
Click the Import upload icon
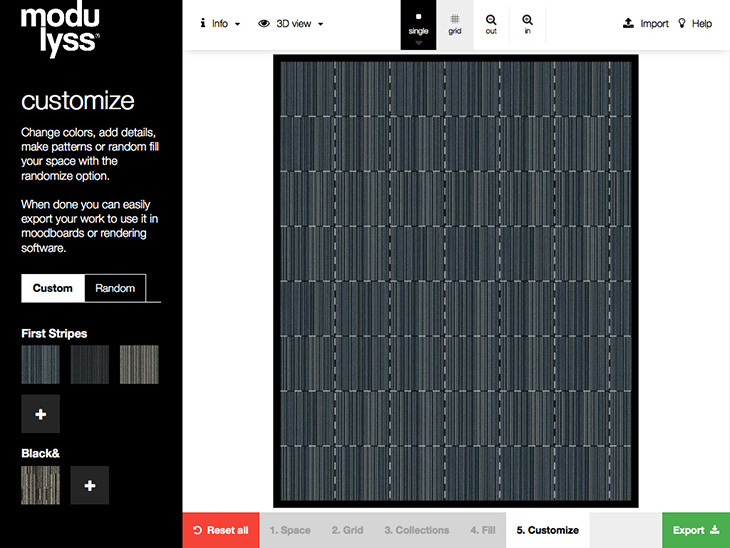point(628,23)
